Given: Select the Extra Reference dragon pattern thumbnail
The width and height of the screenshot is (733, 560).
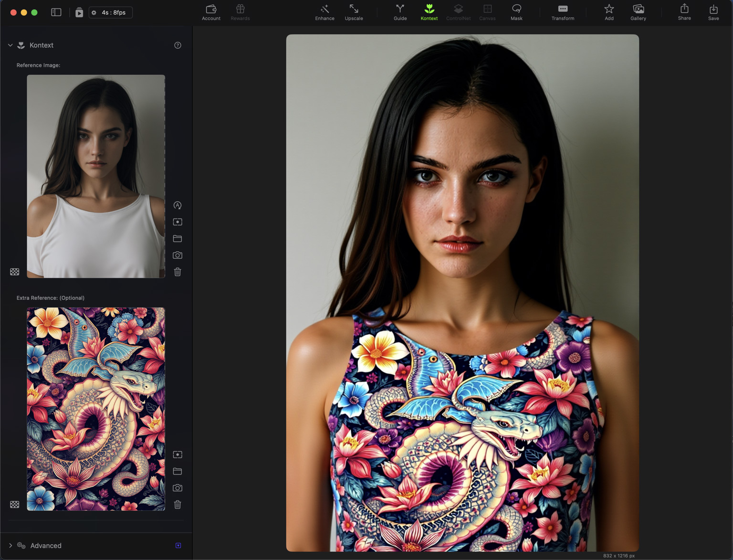Looking at the screenshot, I should tap(96, 409).
